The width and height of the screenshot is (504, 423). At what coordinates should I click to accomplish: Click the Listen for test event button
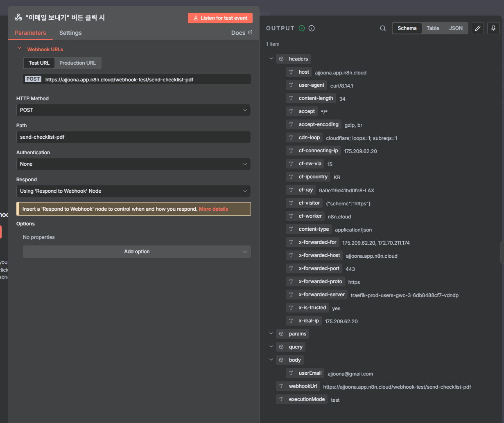(220, 18)
